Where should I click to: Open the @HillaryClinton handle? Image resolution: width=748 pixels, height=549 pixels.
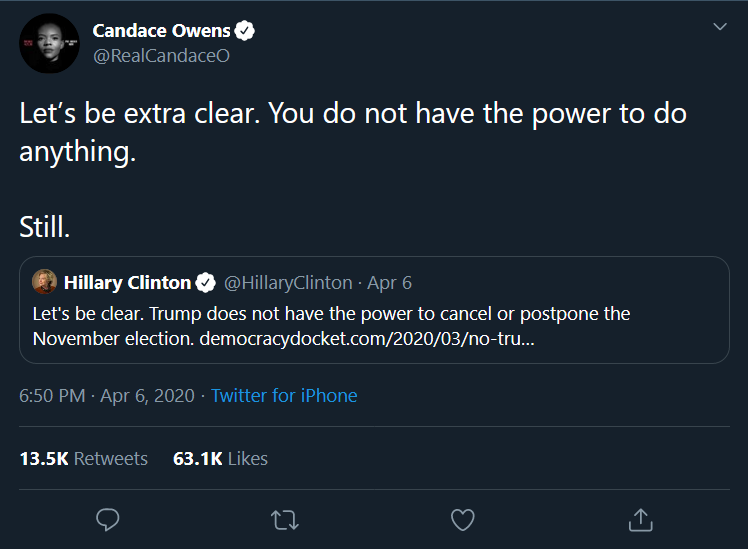288,282
